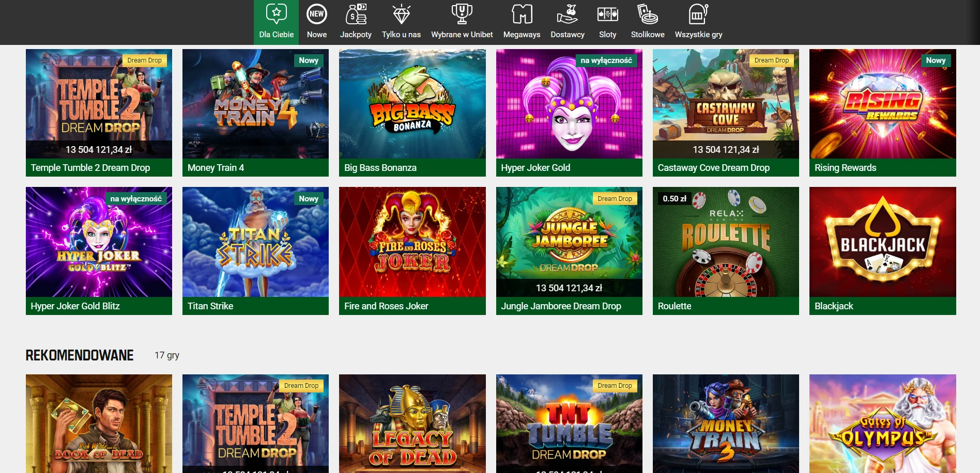The height and width of the screenshot is (473, 980).
Task: Open Temple Tumble 2 in Rekomendowane section
Action: coord(255,423)
